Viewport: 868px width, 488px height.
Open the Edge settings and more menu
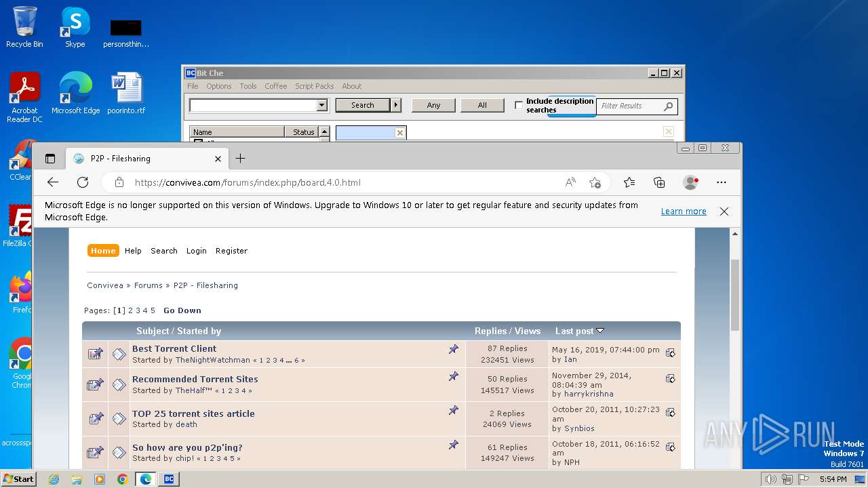tap(722, 182)
